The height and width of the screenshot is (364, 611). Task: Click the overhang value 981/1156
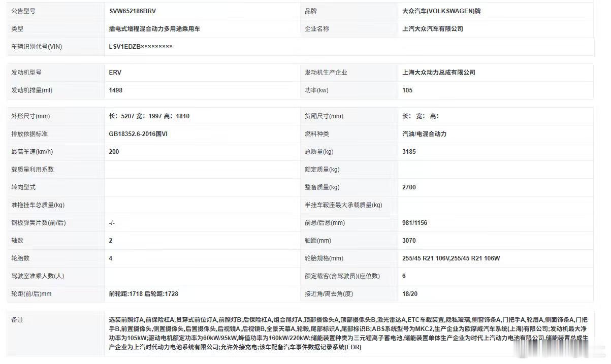tap(414, 223)
